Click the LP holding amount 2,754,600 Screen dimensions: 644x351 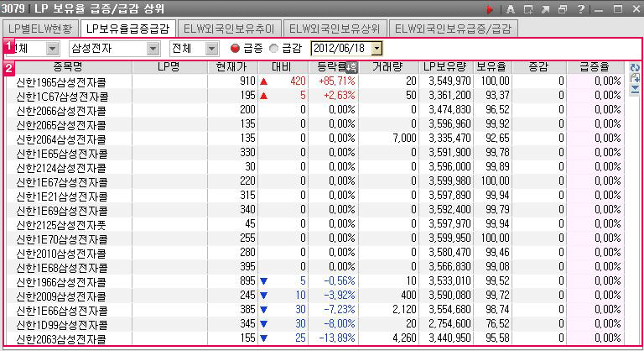click(x=449, y=324)
